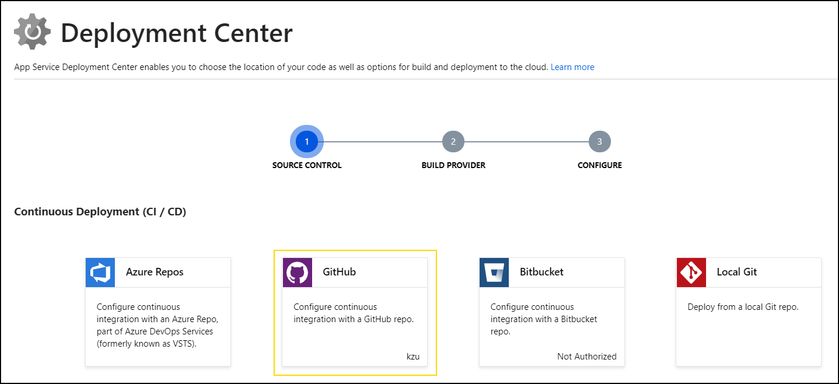Open the Learn more link

(572, 67)
